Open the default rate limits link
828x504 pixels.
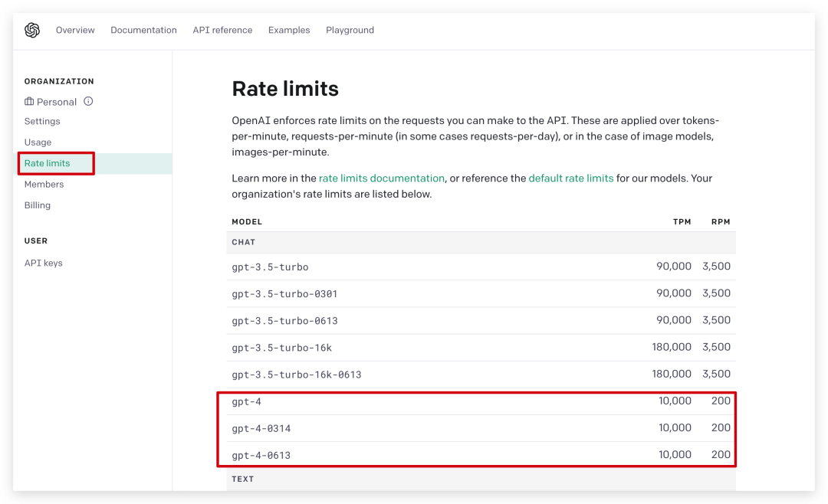(571, 178)
